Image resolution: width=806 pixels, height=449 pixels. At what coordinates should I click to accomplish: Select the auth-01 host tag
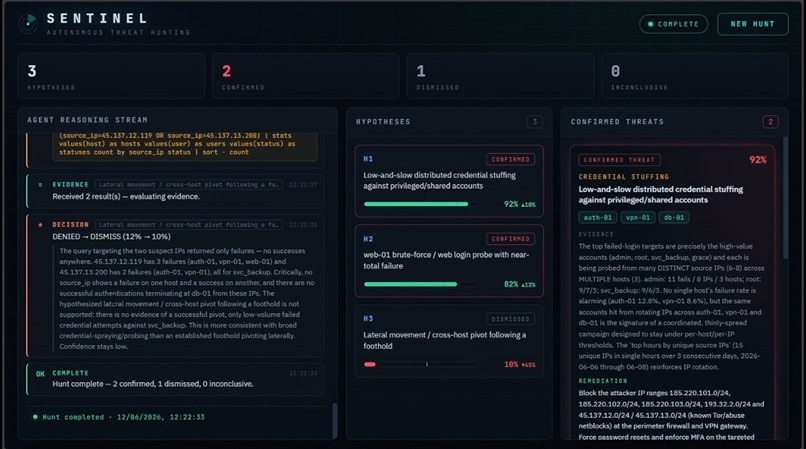point(598,218)
